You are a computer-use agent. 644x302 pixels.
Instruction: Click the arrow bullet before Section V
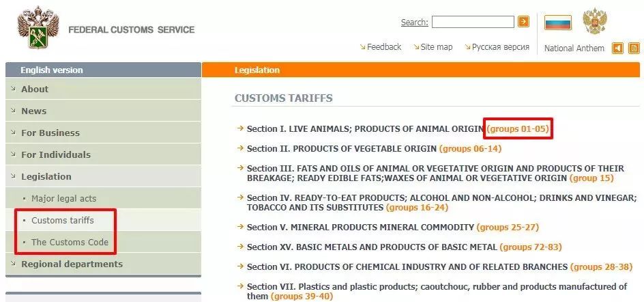click(241, 227)
